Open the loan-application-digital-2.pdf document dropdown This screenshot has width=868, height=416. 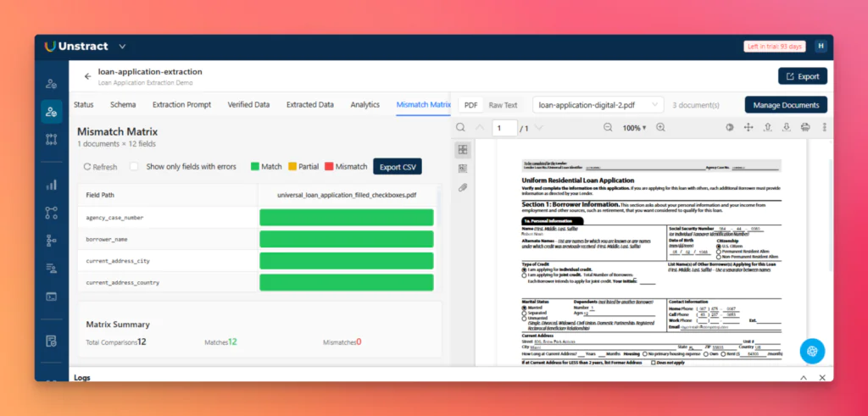(x=598, y=104)
